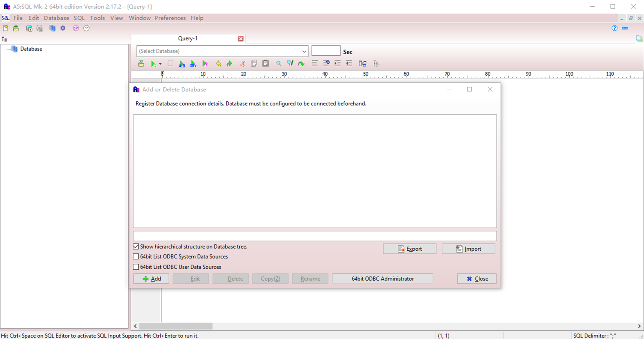644x339 pixels.
Task: Click the new document icon in main toolbar
Action: (5, 28)
